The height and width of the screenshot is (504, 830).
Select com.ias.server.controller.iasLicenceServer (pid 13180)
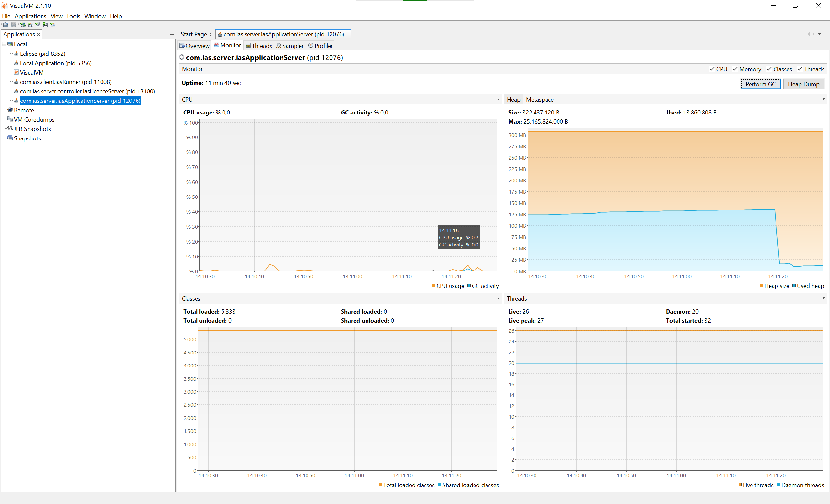click(x=88, y=91)
